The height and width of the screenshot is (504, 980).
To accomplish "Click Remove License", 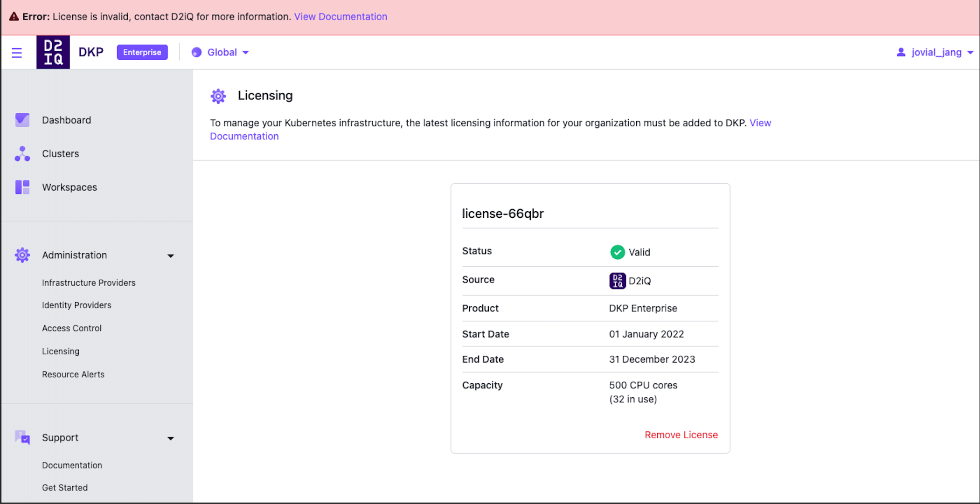I will [x=681, y=435].
